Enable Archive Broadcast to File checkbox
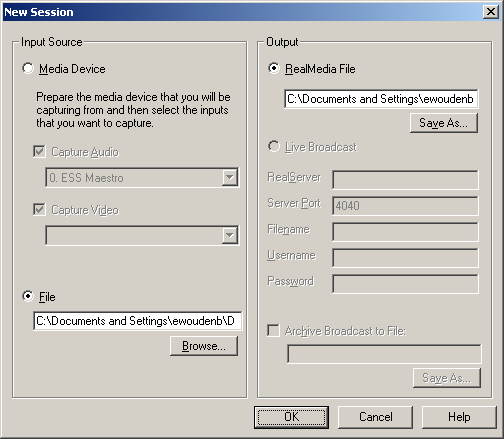Viewport: 504px width, 439px height. [x=273, y=331]
